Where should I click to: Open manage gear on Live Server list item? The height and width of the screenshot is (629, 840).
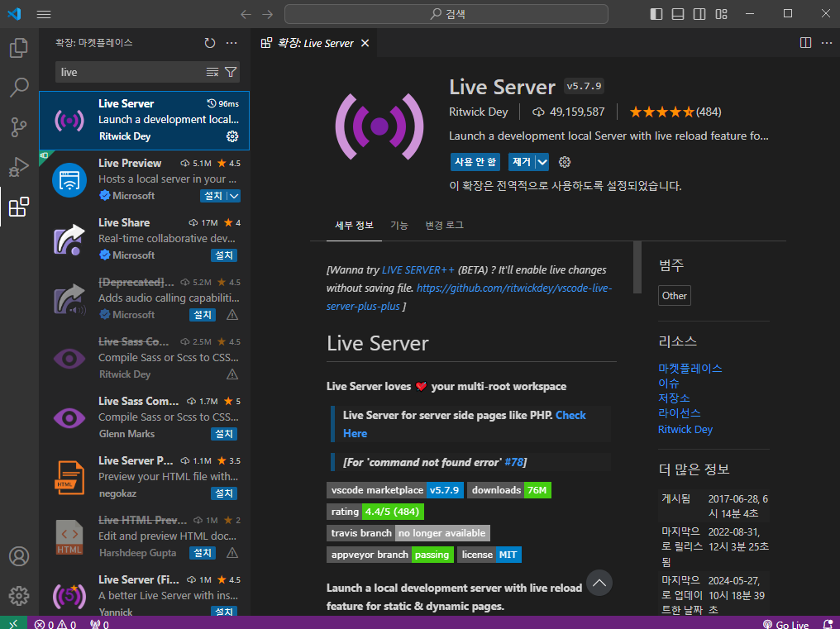232,136
